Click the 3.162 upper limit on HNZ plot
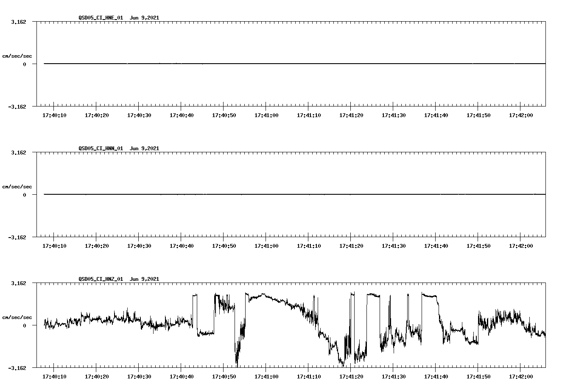 coord(19,283)
